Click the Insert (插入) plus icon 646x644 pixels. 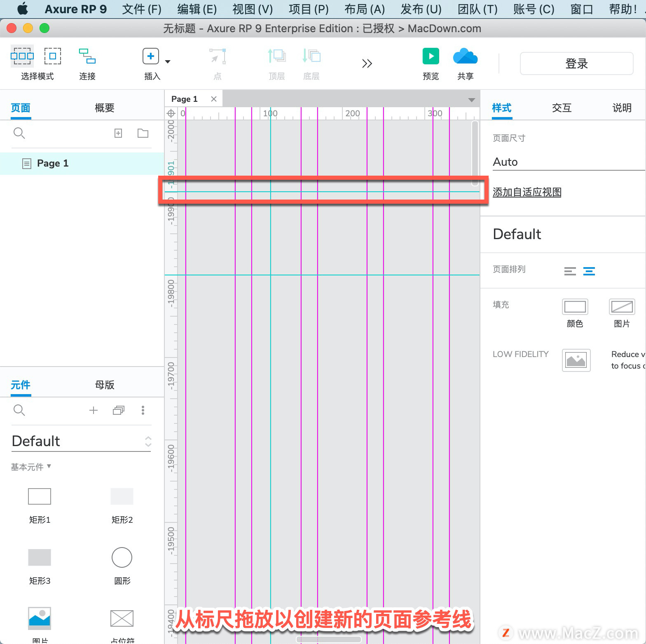pos(151,56)
